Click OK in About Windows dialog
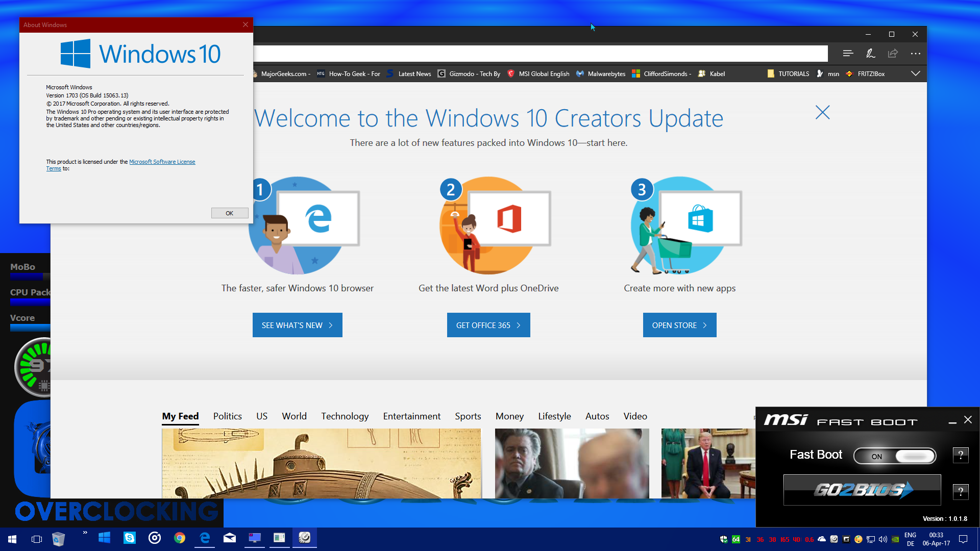This screenshot has width=980, height=551. point(230,213)
